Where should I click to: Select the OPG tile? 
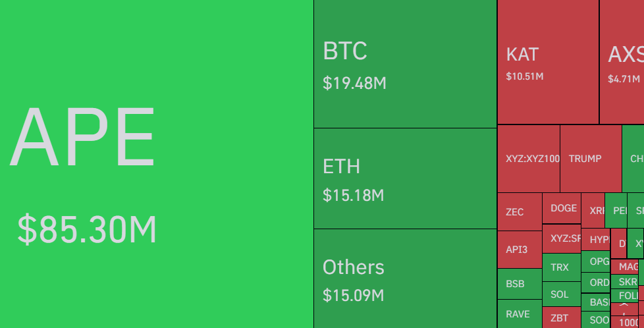point(596,261)
